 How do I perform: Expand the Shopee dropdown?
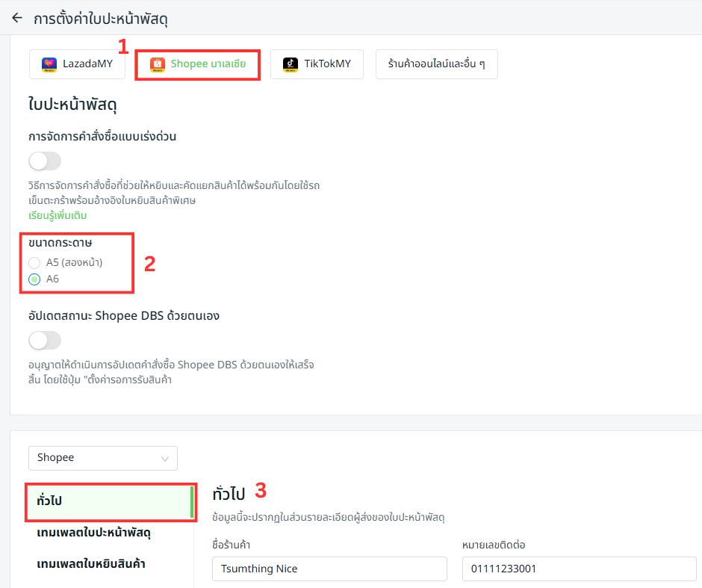point(102,458)
